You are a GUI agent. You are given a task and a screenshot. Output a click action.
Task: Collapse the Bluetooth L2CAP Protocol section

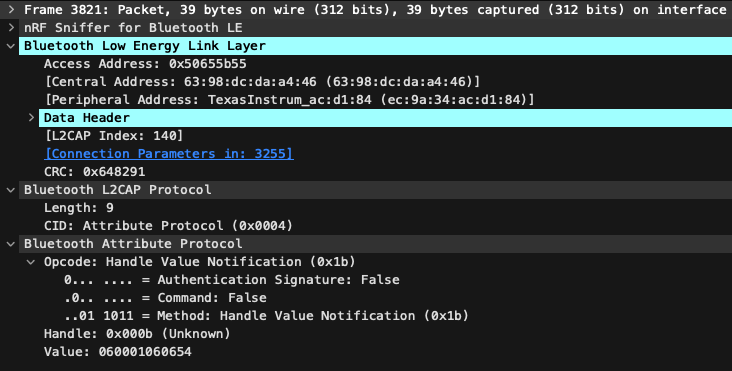click(x=11, y=190)
